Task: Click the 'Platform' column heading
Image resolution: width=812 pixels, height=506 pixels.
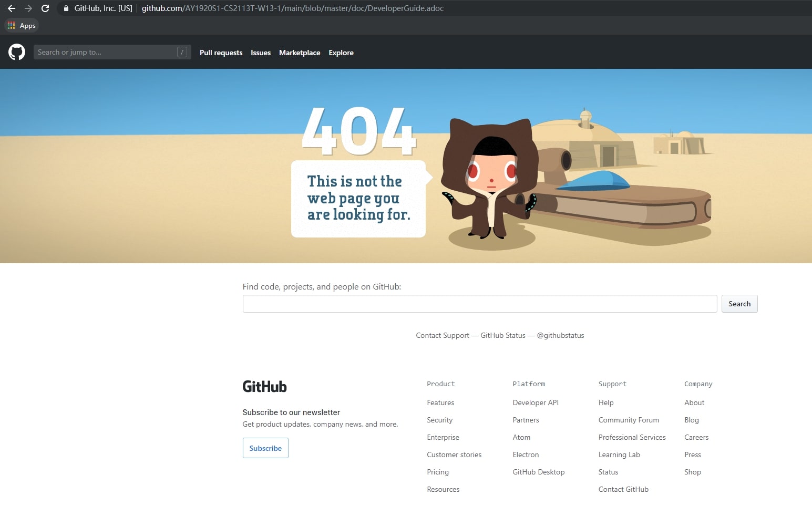Action: pyautogui.click(x=529, y=384)
